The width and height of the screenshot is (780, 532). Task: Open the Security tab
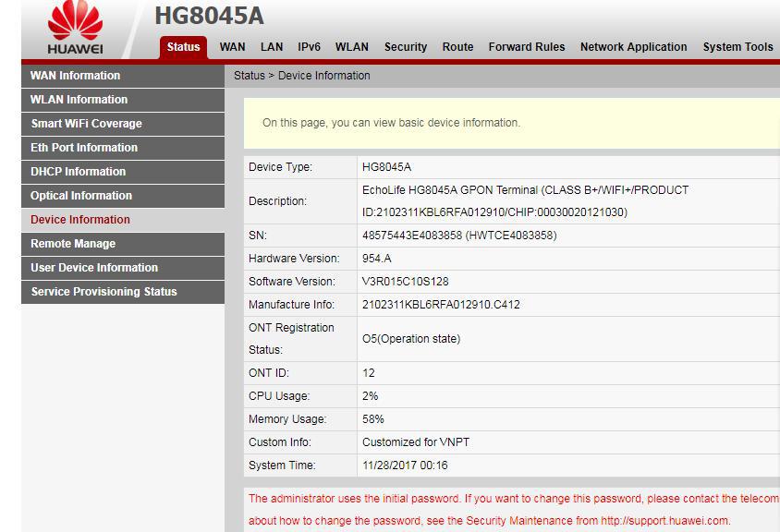coord(406,47)
